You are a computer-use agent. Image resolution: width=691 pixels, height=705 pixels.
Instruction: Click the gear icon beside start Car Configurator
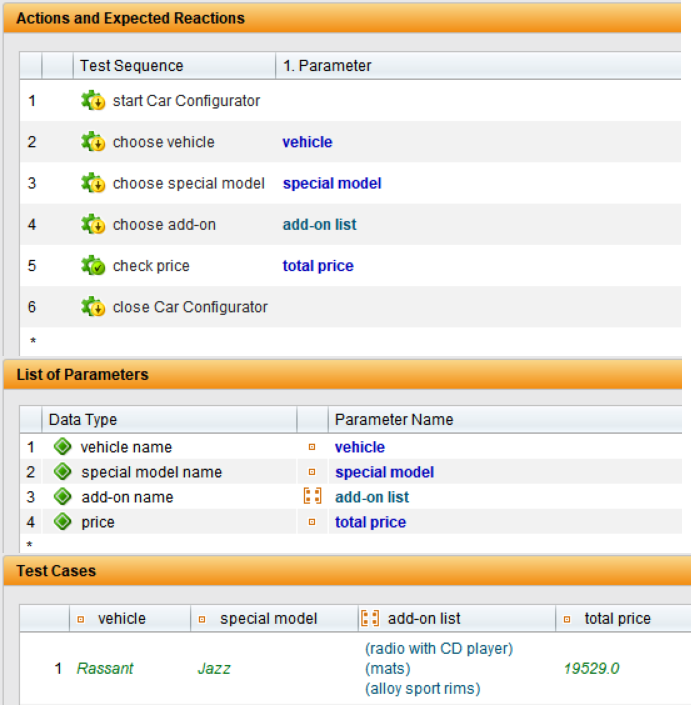click(93, 101)
